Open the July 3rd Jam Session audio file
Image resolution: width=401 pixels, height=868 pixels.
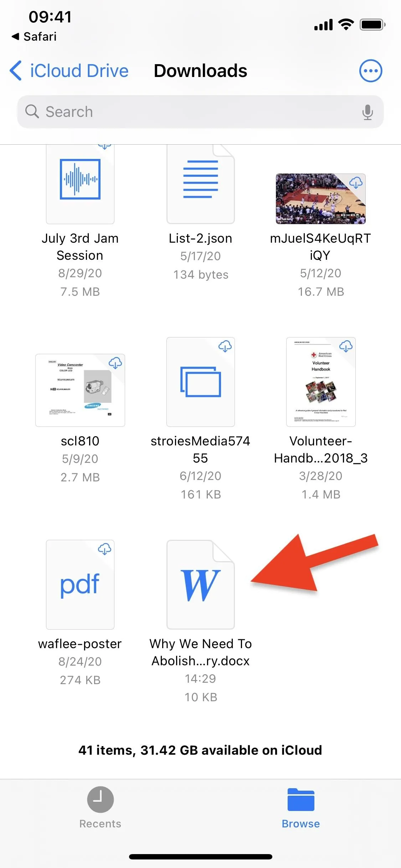[x=80, y=184]
